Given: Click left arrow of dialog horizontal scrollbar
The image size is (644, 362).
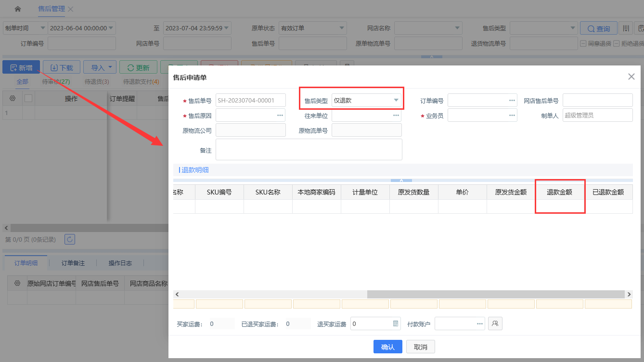Looking at the screenshot, I should coord(177,294).
